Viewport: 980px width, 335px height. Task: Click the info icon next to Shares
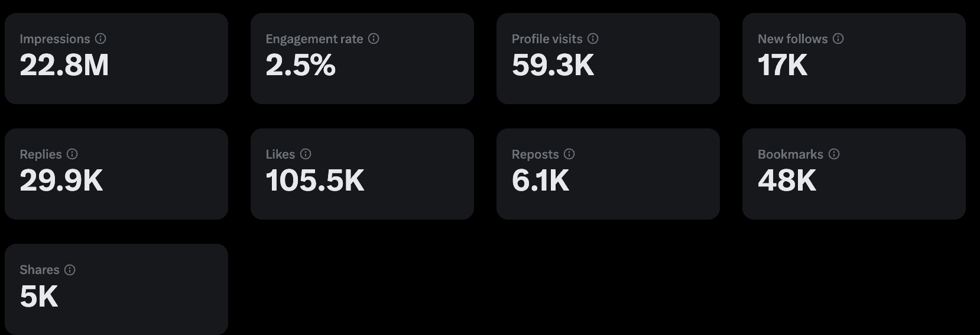point(70,270)
